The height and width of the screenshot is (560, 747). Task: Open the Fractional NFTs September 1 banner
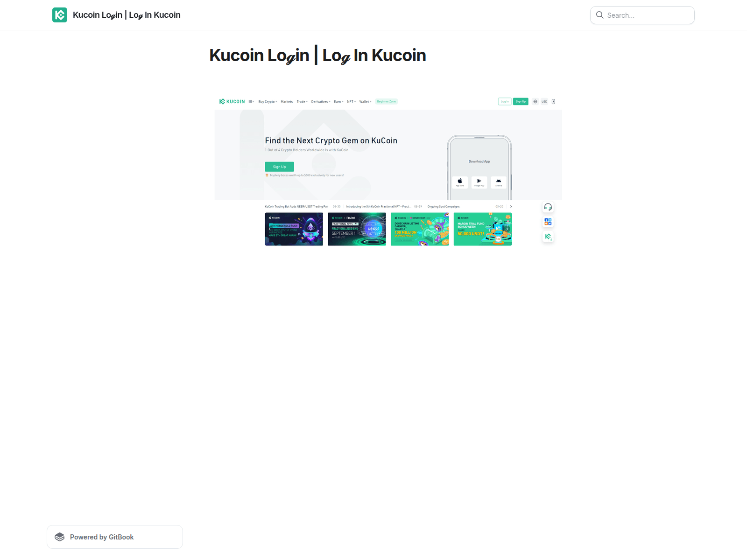(357, 229)
